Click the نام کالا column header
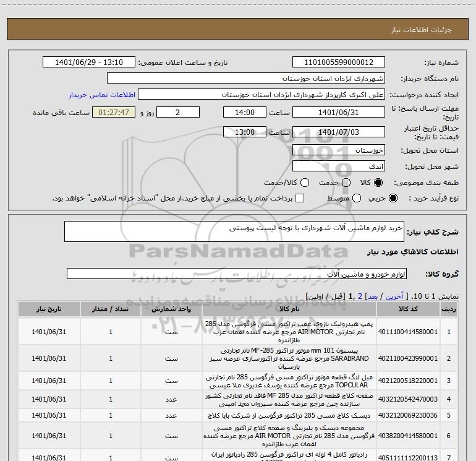The width and height of the screenshot is (476, 461). point(289,309)
